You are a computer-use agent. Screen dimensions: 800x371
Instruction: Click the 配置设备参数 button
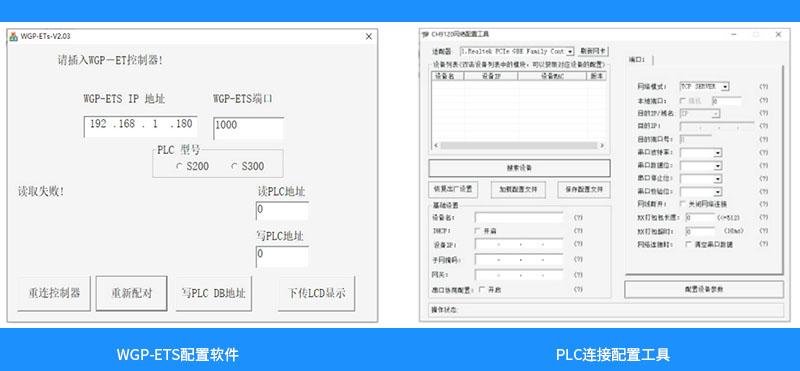704,289
